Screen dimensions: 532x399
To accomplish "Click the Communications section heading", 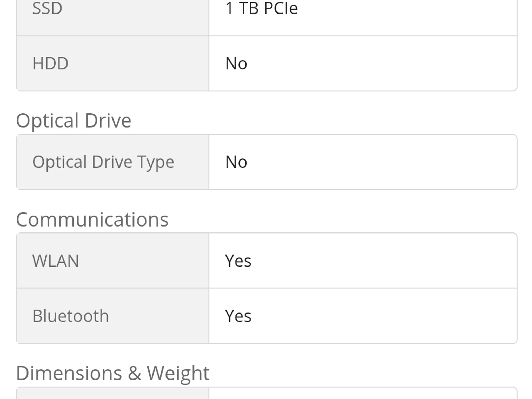I will click(x=92, y=220).
